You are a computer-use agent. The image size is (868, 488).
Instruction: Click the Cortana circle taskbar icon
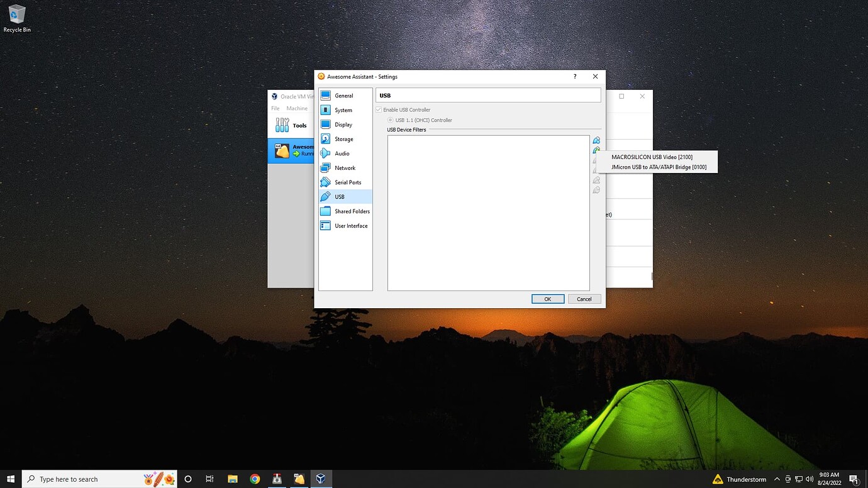188,479
